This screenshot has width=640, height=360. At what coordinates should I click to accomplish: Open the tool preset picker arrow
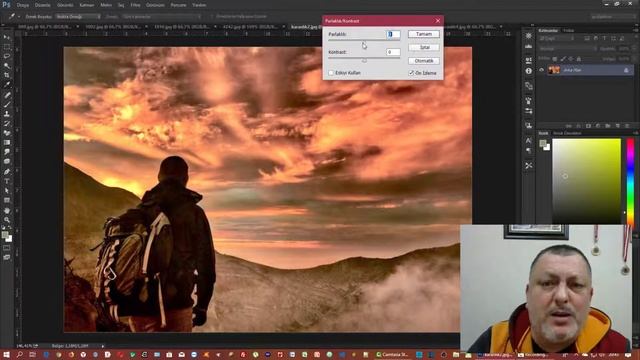19,17
